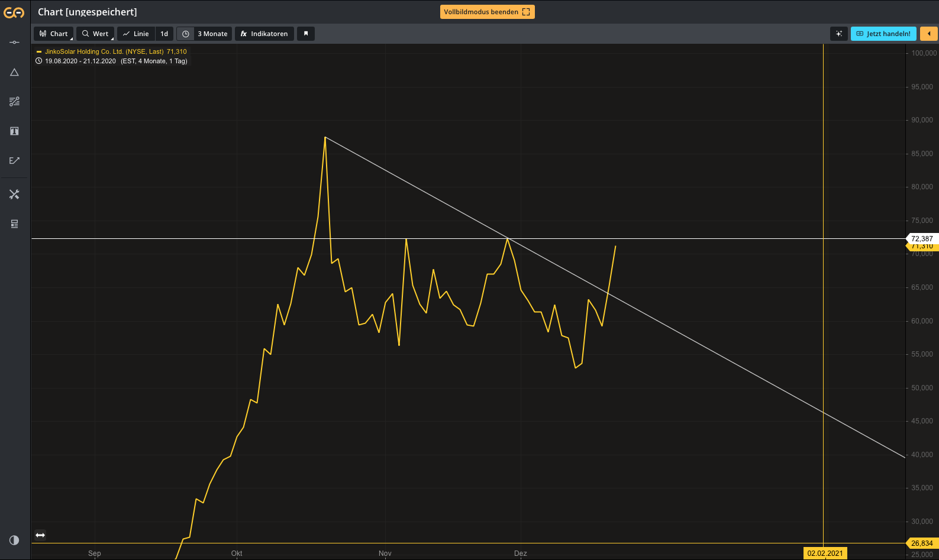Click the Dez label on time axis
Viewport: 939px width, 560px height.
coord(521,553)
